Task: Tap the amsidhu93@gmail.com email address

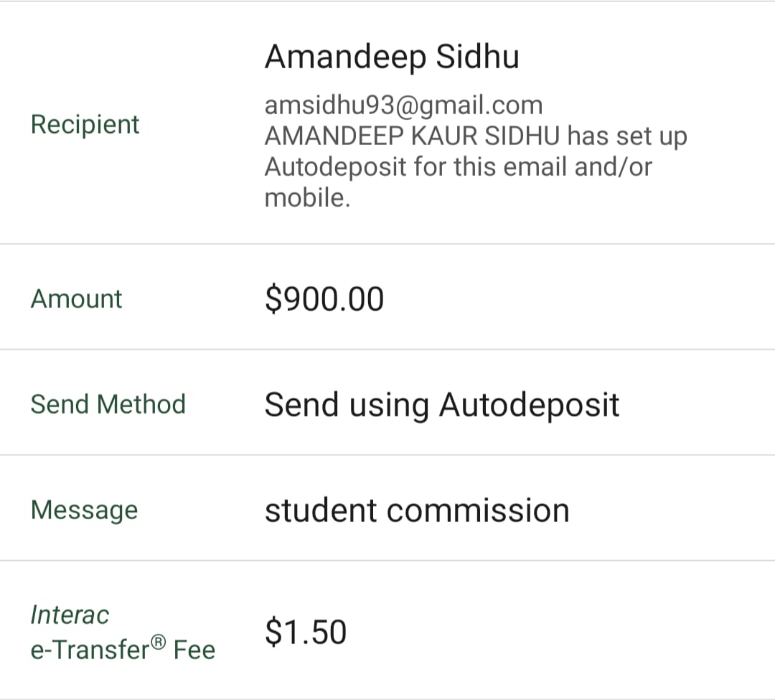Action: [404, 105]
